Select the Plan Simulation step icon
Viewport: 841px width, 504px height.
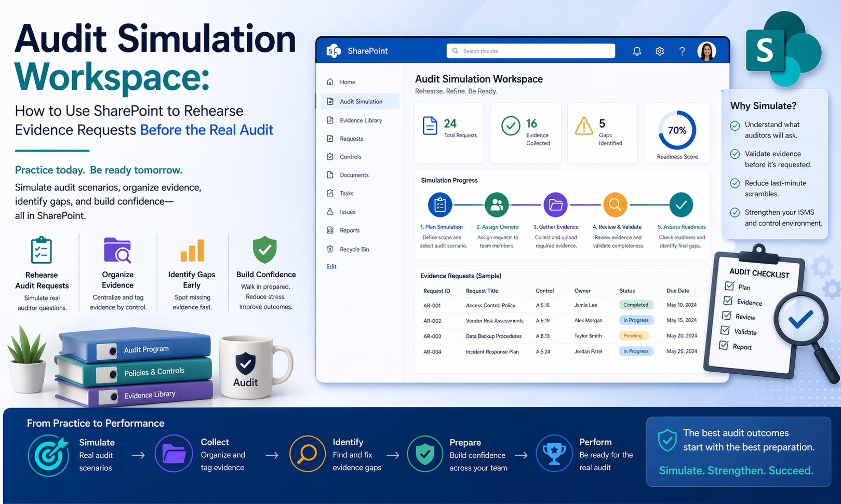click(x=440, y=205)
